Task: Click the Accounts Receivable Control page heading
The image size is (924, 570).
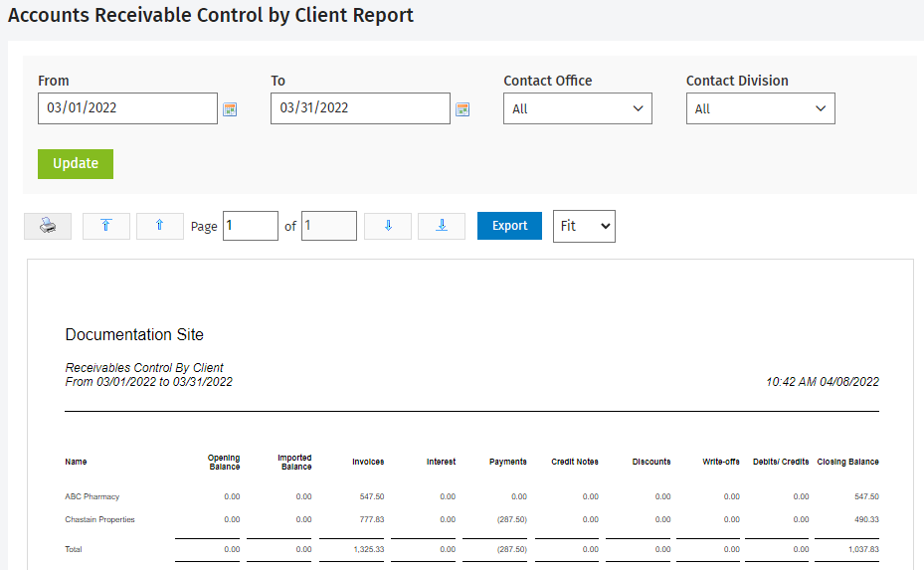Action: pos(211,15)
